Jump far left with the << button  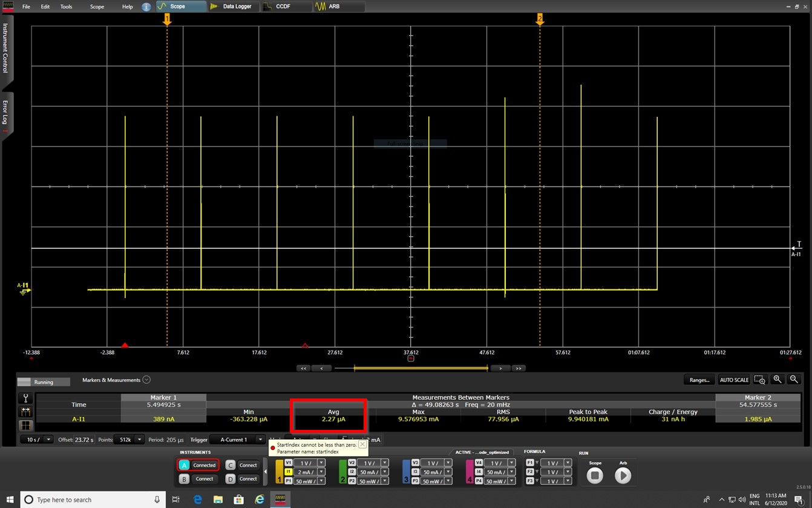[x=303, y=368]
